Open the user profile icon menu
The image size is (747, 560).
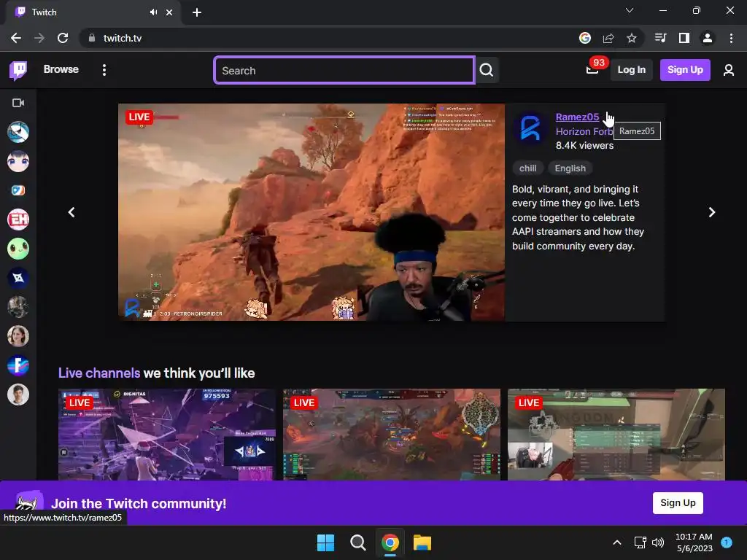coord(729,70)
